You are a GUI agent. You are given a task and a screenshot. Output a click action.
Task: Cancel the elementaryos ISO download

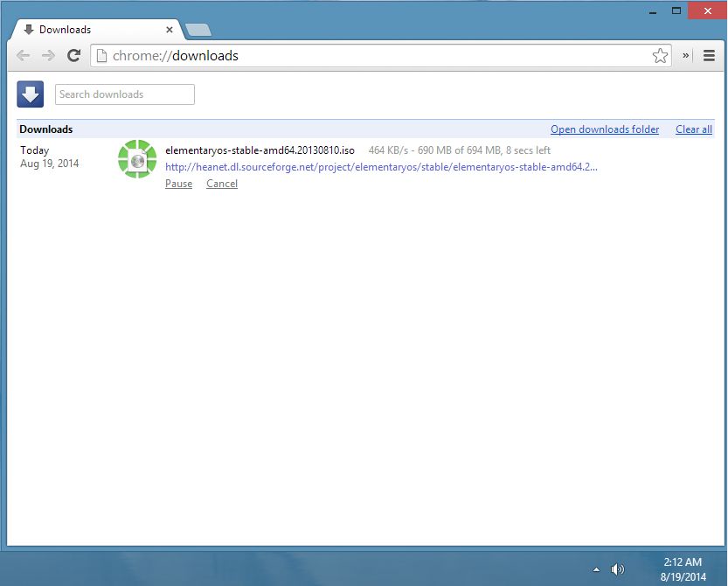pyautogui.click(x=222, y=184)
